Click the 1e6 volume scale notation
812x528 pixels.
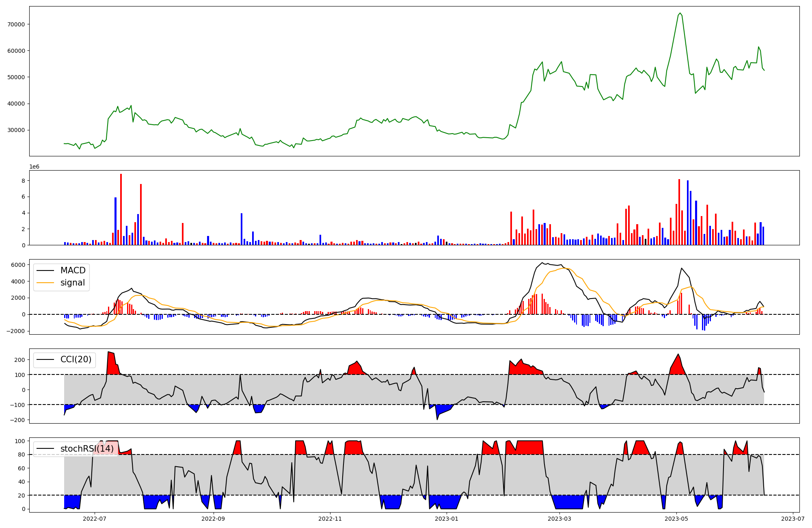(x=34, y=167)
